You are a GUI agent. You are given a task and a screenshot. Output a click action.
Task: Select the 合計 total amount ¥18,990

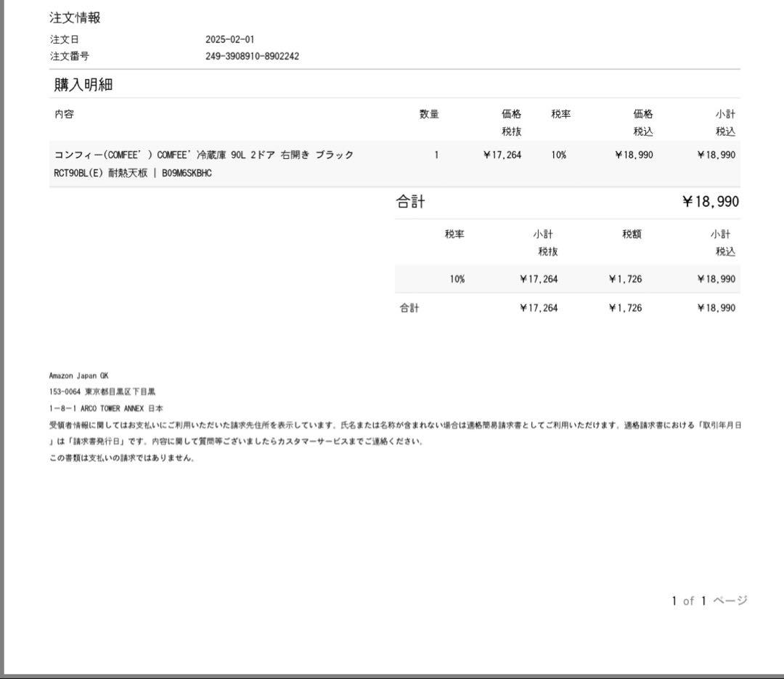[716, 201]
